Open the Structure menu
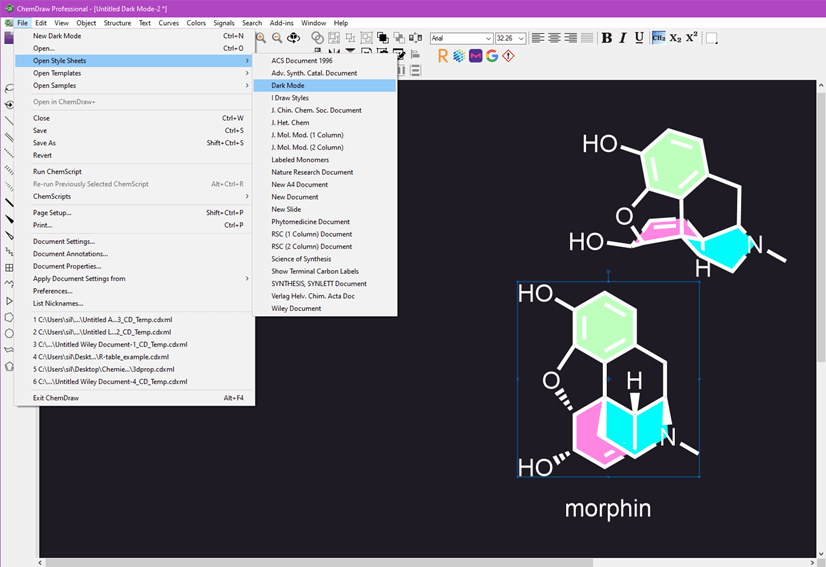This screenshot has width=826, height=567. click(117, 23)
